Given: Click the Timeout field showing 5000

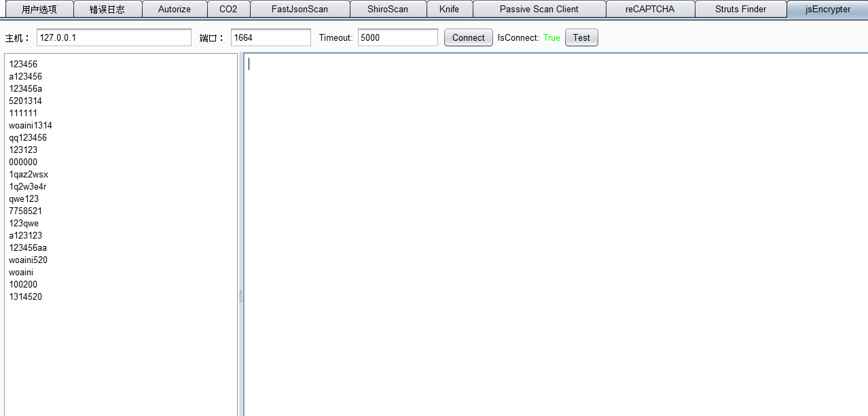Looking at the screenshot, I should pyautogui.click(x=398, y=37).
